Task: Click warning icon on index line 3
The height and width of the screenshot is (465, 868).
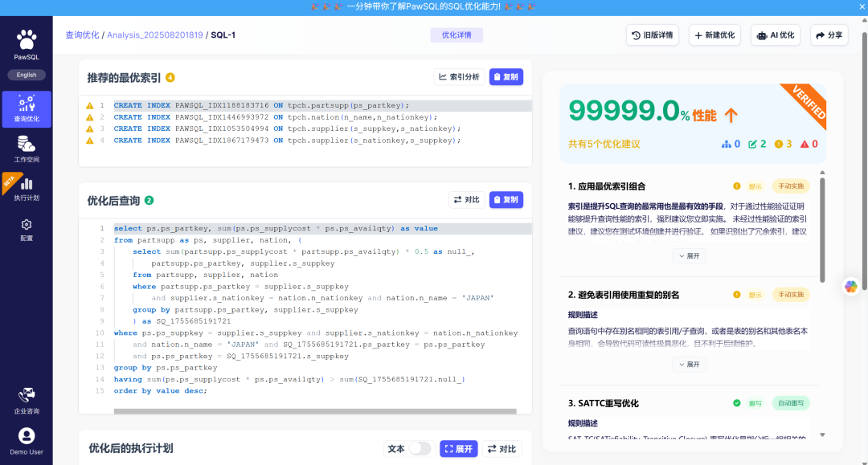Action: 90,128
